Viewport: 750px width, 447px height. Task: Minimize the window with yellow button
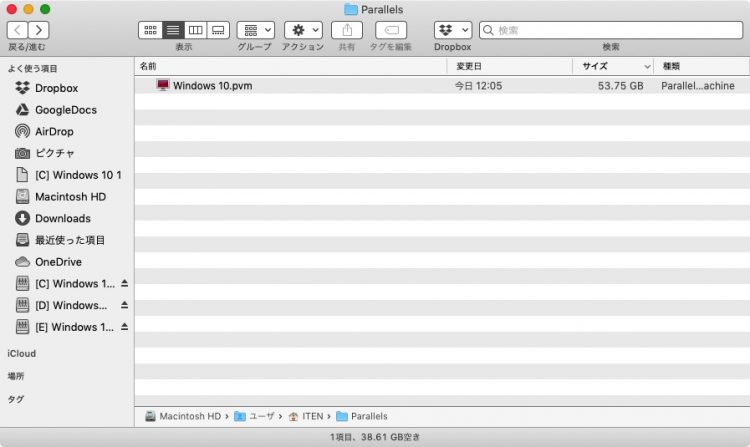point(29,9)
